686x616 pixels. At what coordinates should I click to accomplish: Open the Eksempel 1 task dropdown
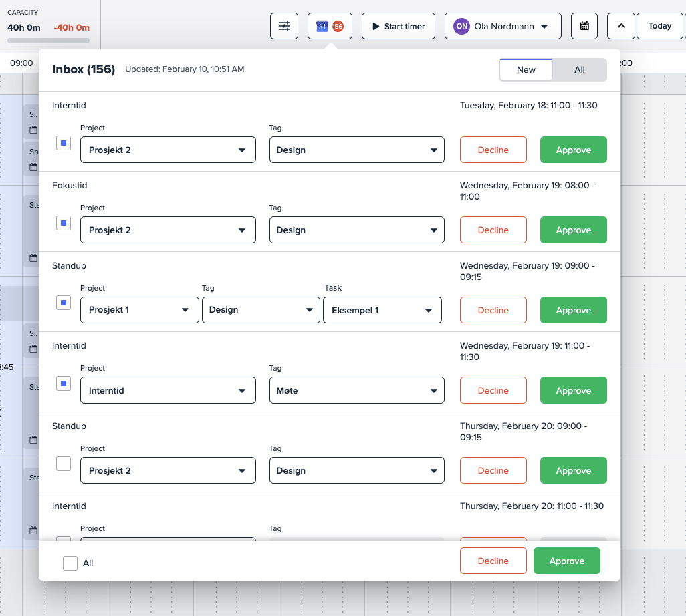(382, 310)
